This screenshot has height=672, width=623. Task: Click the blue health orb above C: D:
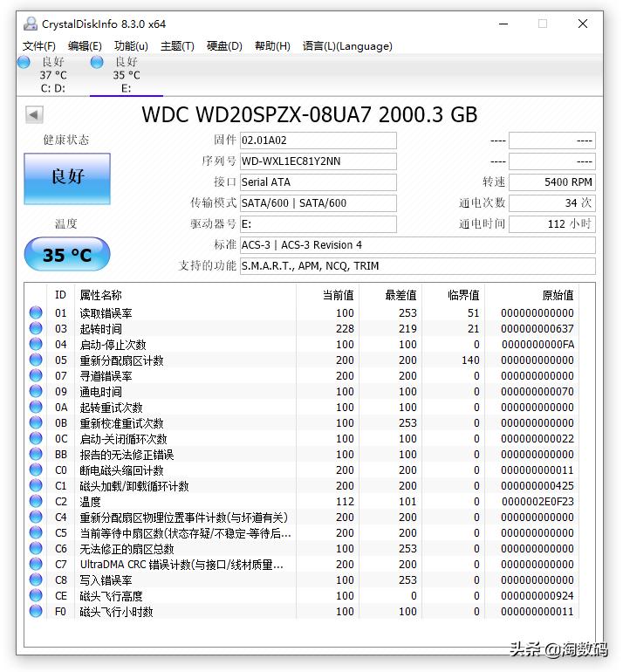click(24, 62)
